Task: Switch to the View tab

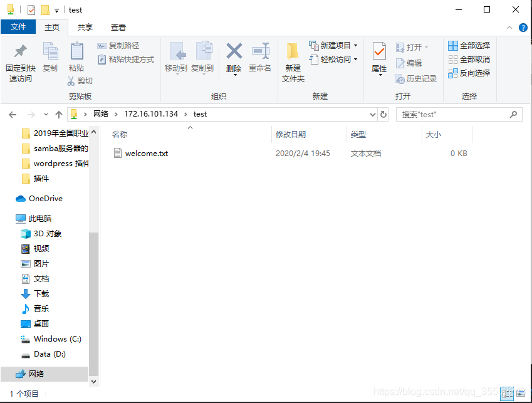Action: pyautogui.click(x=118, y=27)
